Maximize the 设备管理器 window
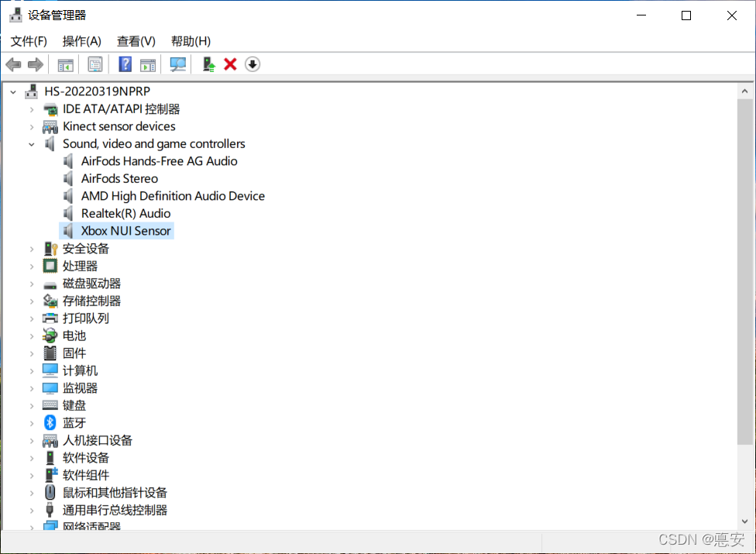The image size is (756, 554). pyautogui.click(x=686, y=15)
